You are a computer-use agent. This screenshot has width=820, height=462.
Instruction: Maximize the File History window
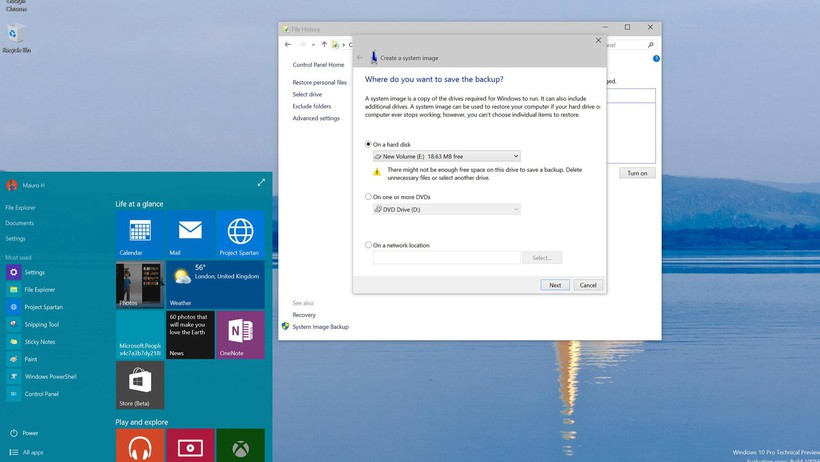[628, 27]
